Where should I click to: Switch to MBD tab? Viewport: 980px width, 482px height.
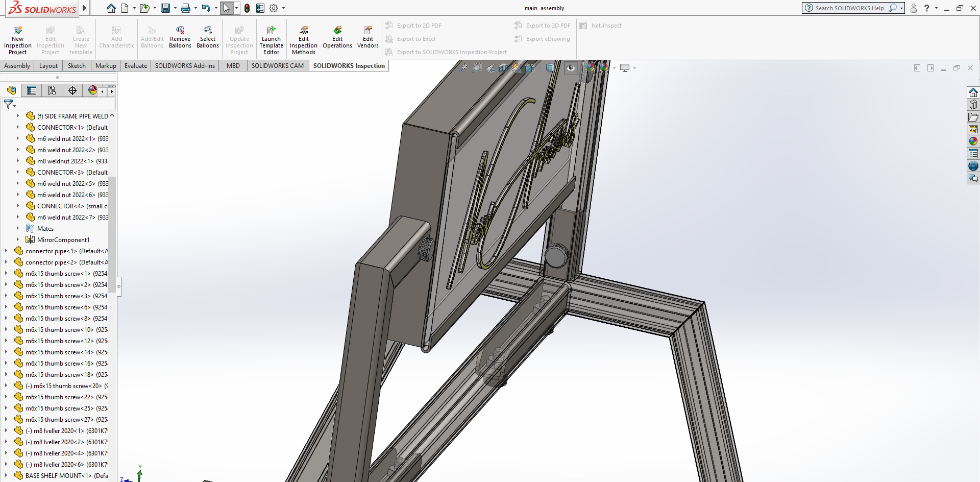click(x=233, y=66)
